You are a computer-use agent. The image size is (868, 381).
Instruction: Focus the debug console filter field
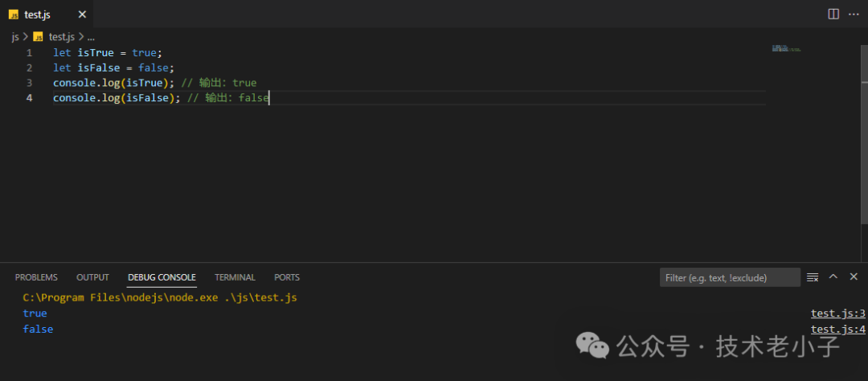pos(730,277)
